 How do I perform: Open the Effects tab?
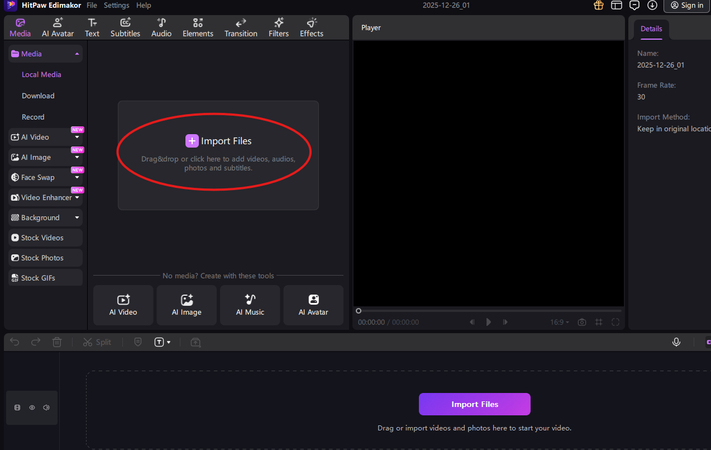(312, 28)
